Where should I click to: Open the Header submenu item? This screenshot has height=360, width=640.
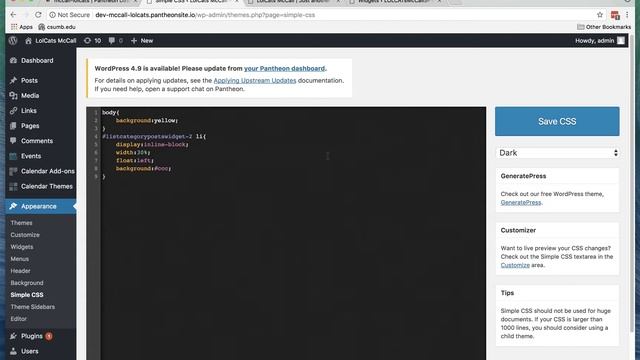[x=20, y=271]
